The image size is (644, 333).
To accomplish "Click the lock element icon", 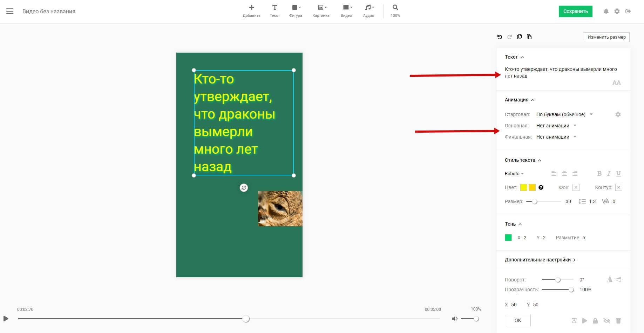I will coord(595,321).
